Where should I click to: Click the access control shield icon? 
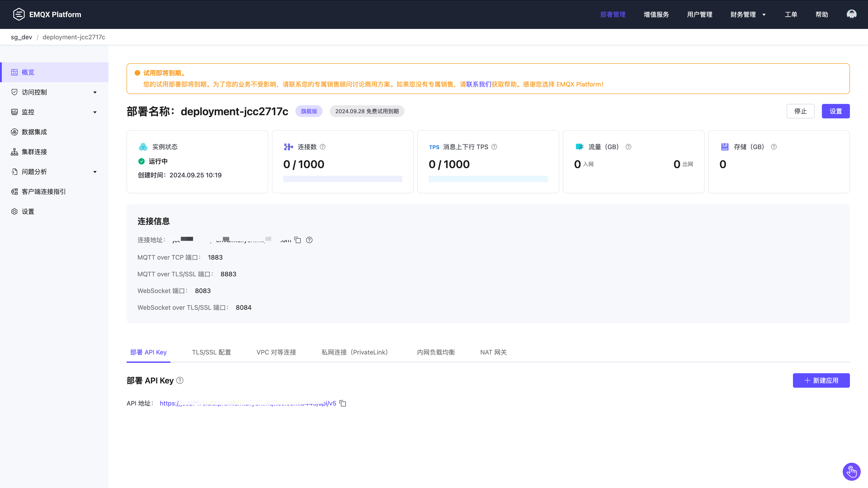[14, 92]
